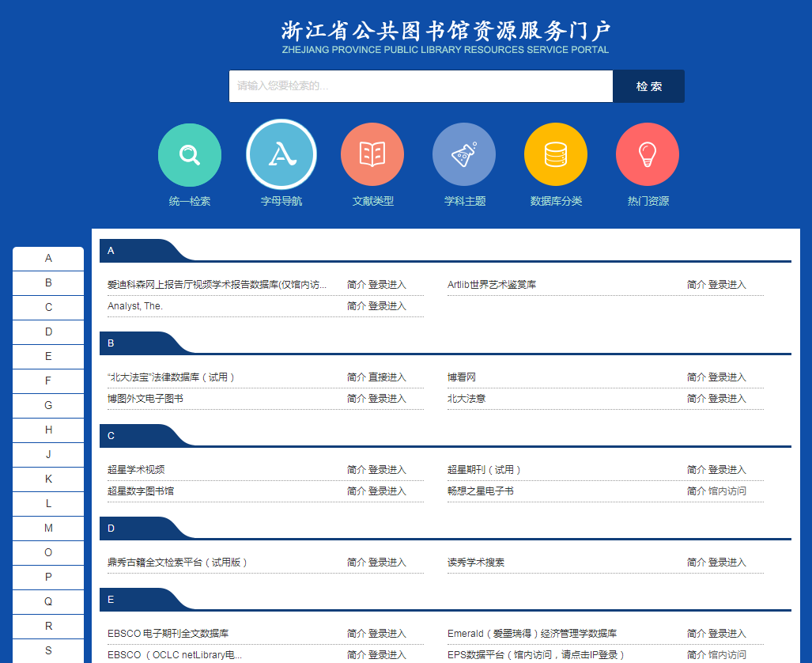Jump to letter H in sidebar
812x663 pixels.
click(48, 430)
